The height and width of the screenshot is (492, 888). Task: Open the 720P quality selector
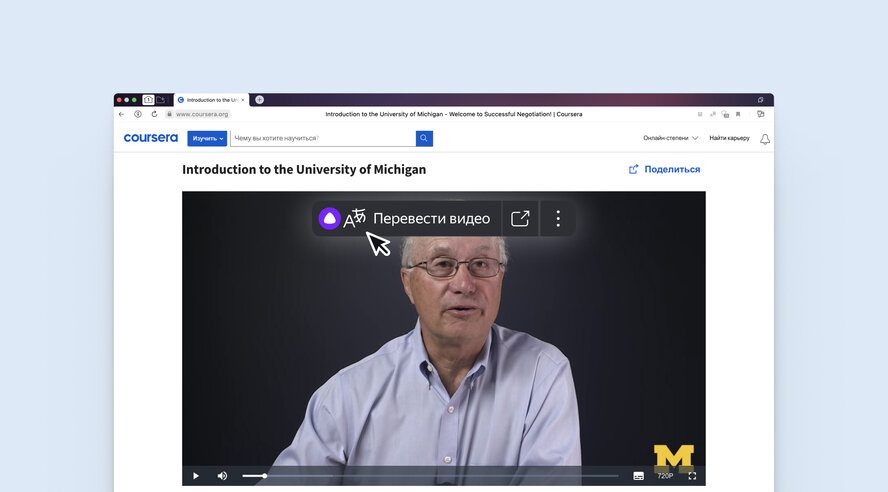pyautogui.click(x=665, y=476)
